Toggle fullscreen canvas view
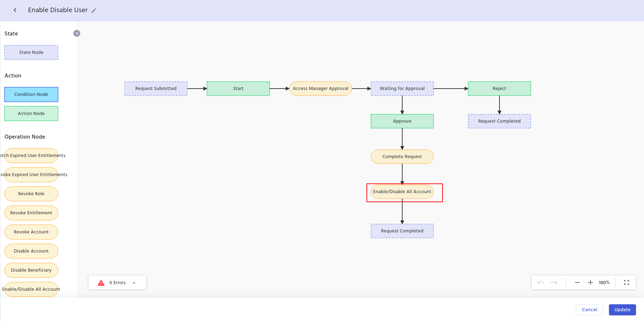 pos(626,282)
